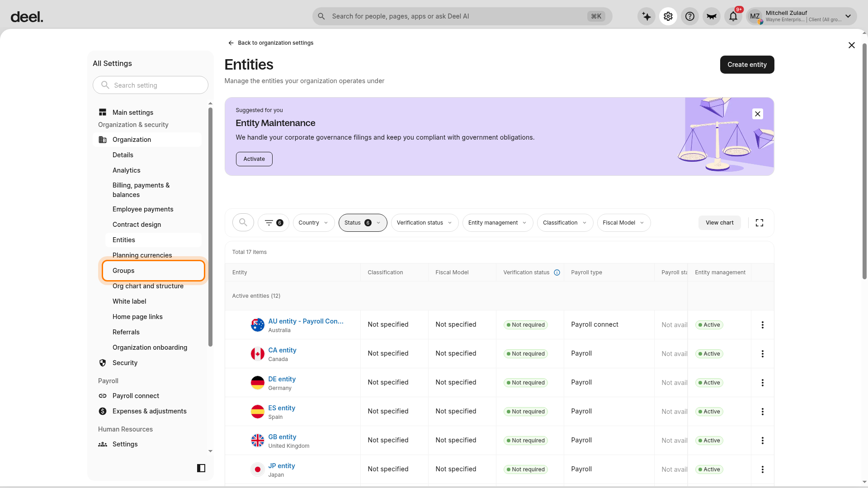Open the help question mark icon
868x488 pixels.
[690, 17]
